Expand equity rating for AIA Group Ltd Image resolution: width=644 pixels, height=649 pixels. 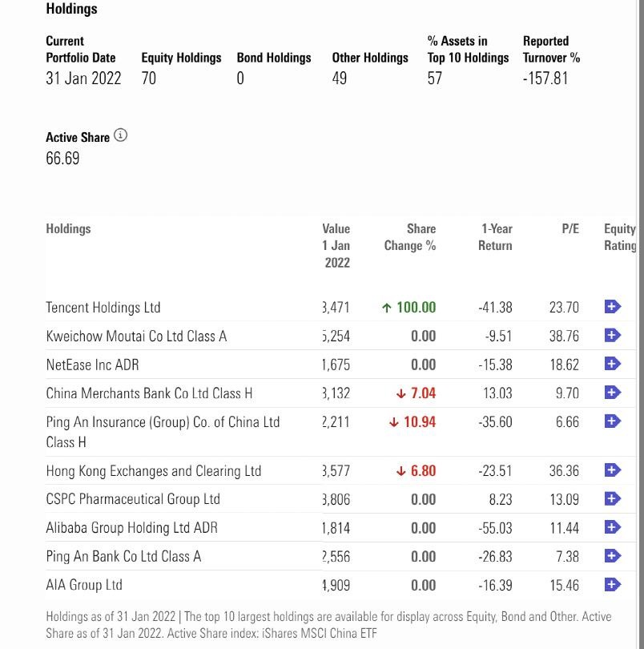pos(613,585)
